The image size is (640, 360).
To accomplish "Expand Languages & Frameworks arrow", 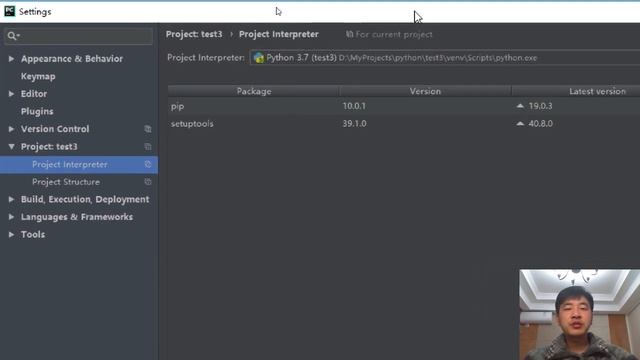I will [11, 217].
